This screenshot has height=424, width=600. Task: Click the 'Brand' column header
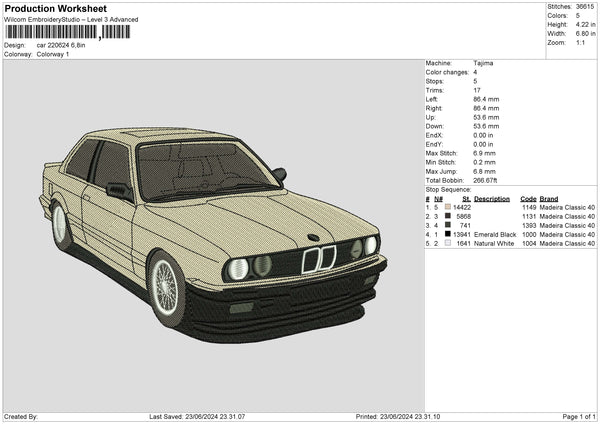point(549,199)
